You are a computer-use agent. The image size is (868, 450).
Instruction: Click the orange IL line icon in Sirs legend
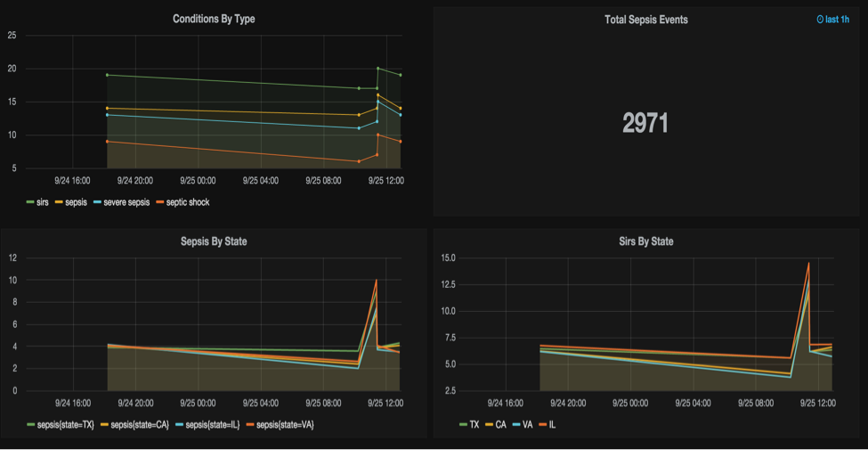pos(540,425)
